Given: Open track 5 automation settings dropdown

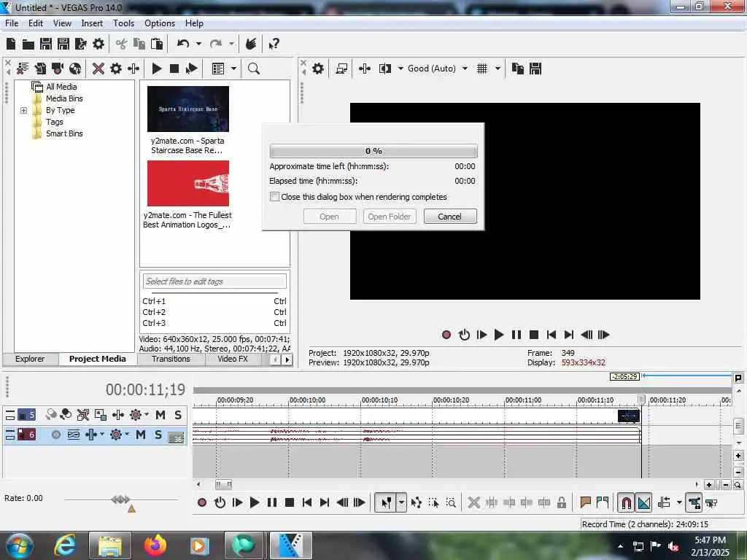Looking at the screenshot, I should 147,415.
